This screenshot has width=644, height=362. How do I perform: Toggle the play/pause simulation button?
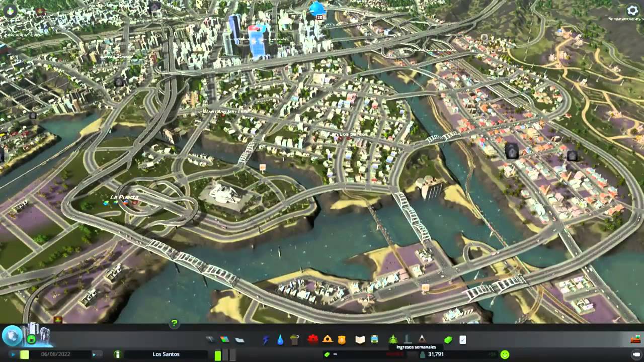click(x=13, y=354)
